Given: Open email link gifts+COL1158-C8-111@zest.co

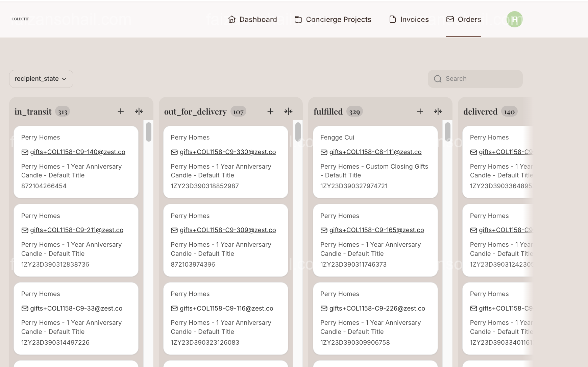Looking at the screenshot, I should pyautogui.click(x=375, y=152).
